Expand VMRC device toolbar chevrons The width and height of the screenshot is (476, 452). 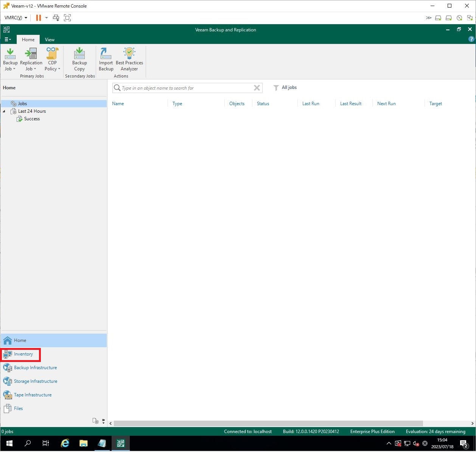point(428,18)
